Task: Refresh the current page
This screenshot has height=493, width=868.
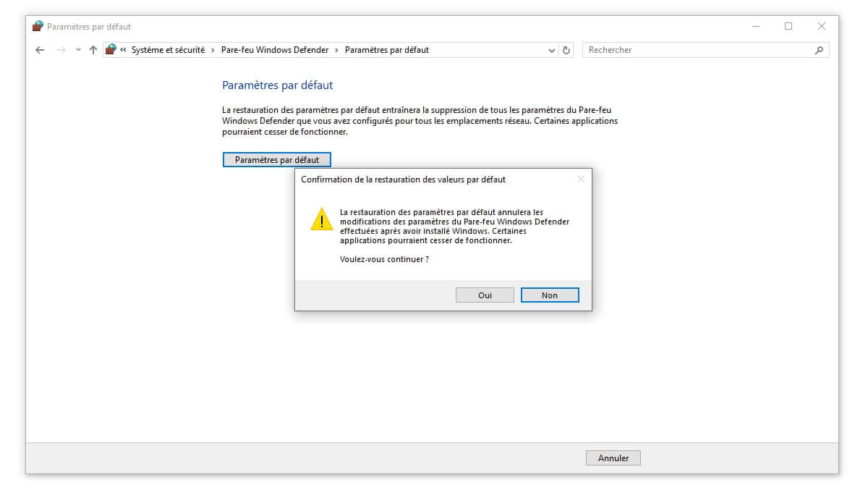Action: [566, 50]
